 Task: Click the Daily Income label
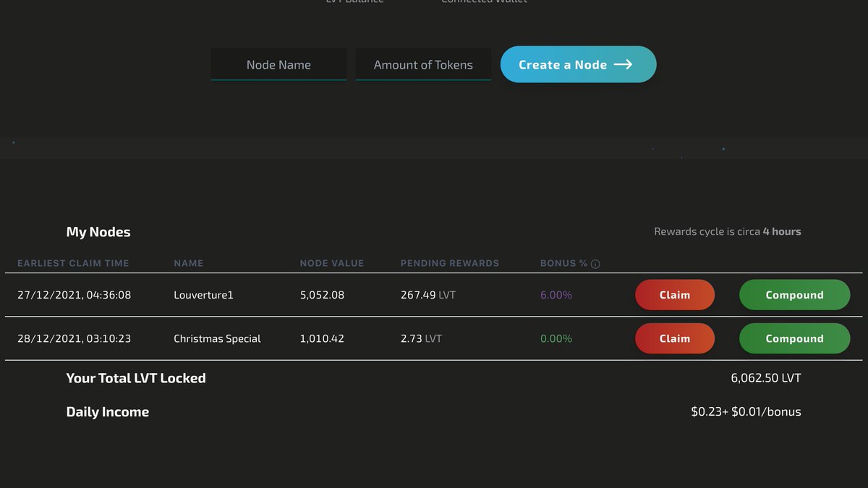coord(108,412)
